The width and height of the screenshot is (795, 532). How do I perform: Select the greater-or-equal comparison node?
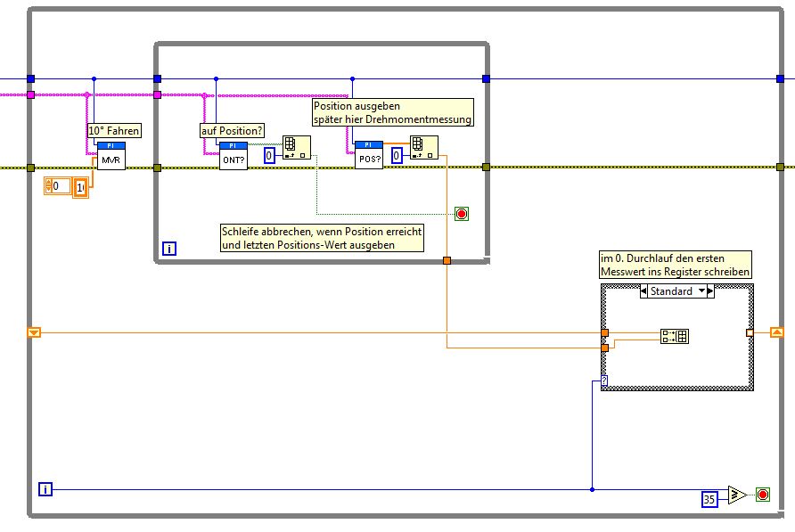coord(738,495)
